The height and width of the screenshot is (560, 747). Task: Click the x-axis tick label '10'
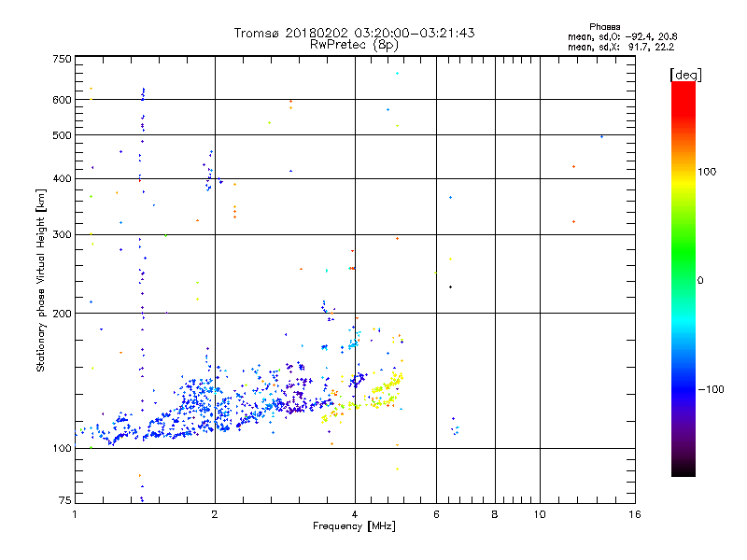pyautogui.click(x=540, y=514)
